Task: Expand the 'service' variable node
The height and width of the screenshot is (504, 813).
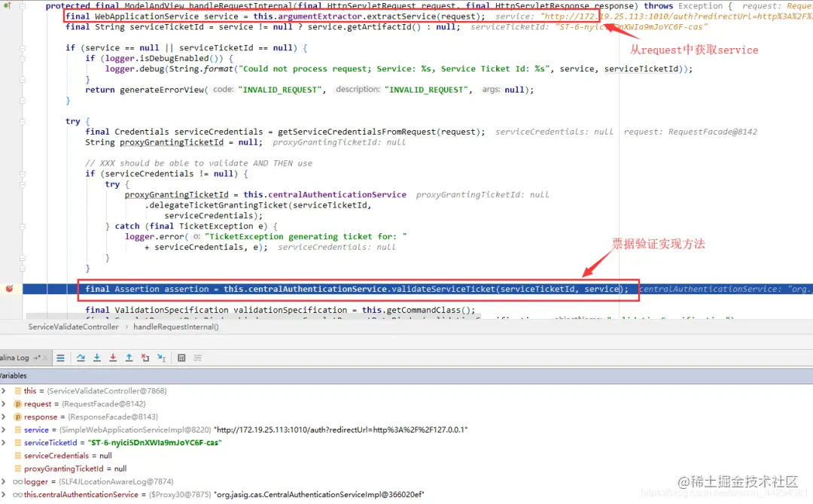Action: click(4, 430)
